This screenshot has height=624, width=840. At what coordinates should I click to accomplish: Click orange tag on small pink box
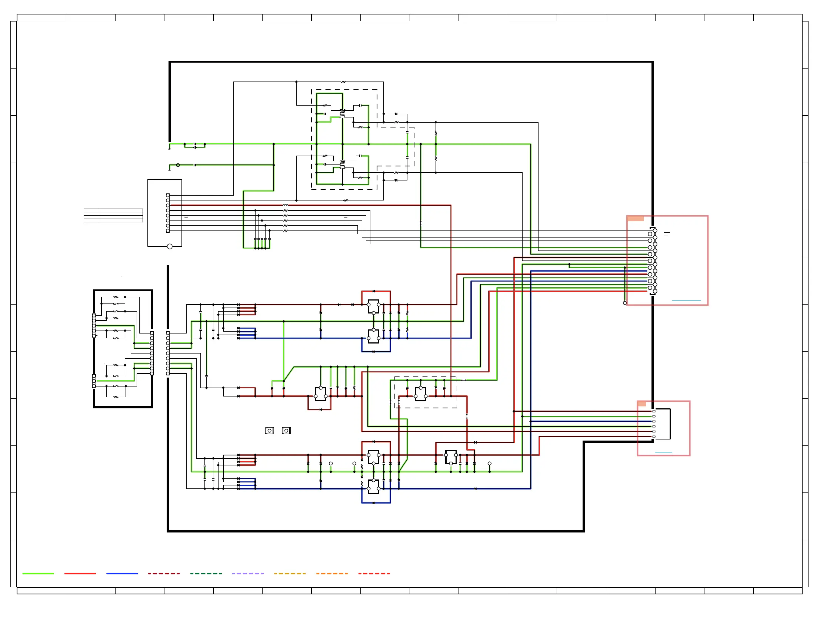(x=641, y=404)
